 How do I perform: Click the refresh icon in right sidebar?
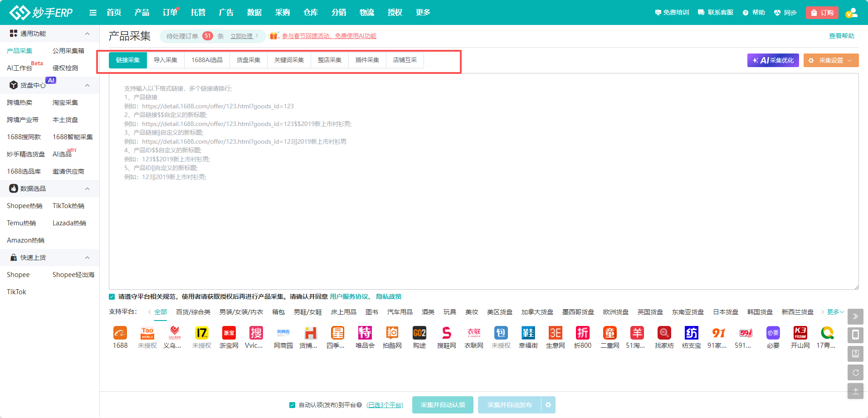tap(855, 373)
